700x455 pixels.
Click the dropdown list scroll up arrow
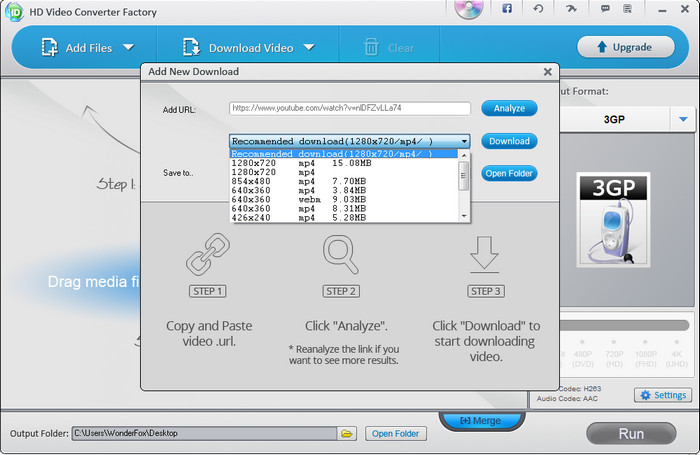pyautogui.click(x=464, y=155)
